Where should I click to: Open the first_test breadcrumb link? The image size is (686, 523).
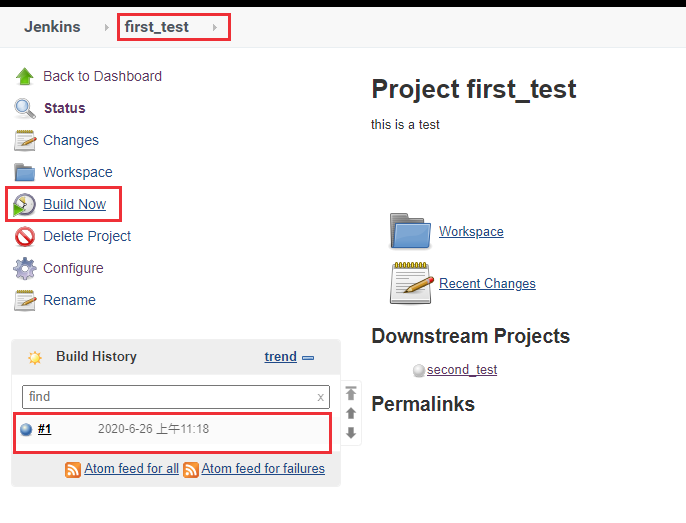click(x=157, y=27)
